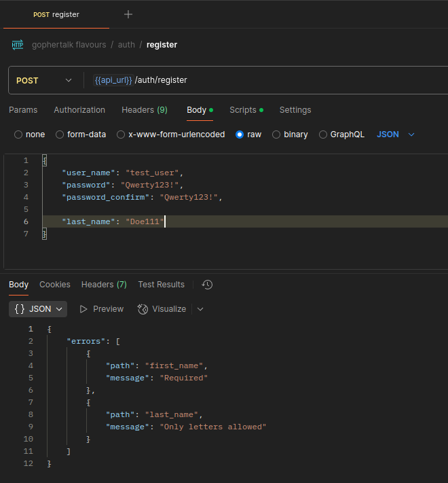Select the none body type
448x483 pixels.
click(30, 135)
